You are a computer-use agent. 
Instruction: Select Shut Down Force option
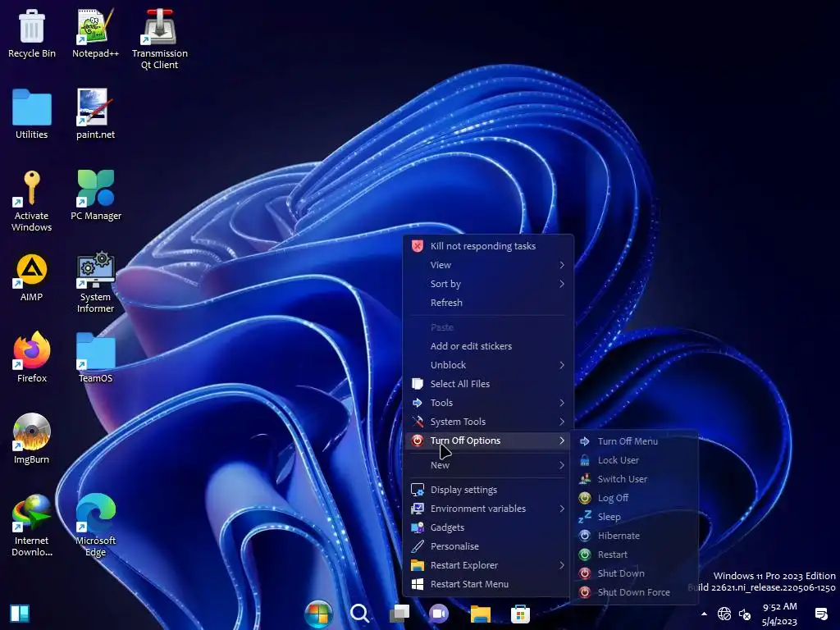635,592
